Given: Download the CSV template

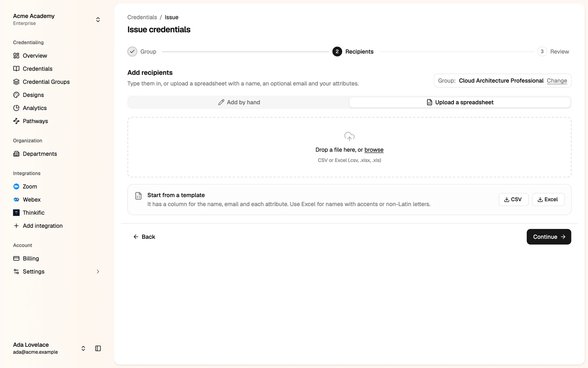Looking at the screenshot, I should tap(513, 199).
